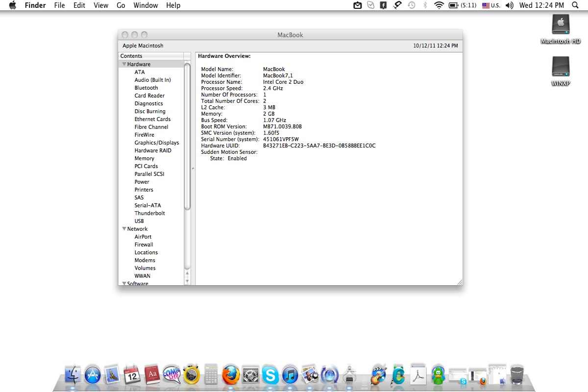The width and height of the screenshot is (588, 392).
Task: Select Firewall under Network
Action: 144,245
